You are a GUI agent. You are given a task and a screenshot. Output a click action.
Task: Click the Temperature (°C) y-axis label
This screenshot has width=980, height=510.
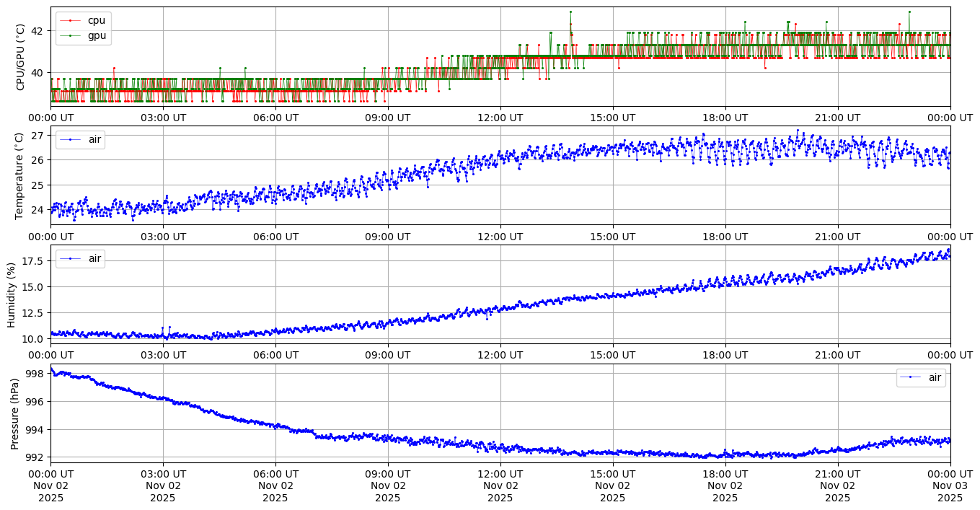[x=20, y=175]
